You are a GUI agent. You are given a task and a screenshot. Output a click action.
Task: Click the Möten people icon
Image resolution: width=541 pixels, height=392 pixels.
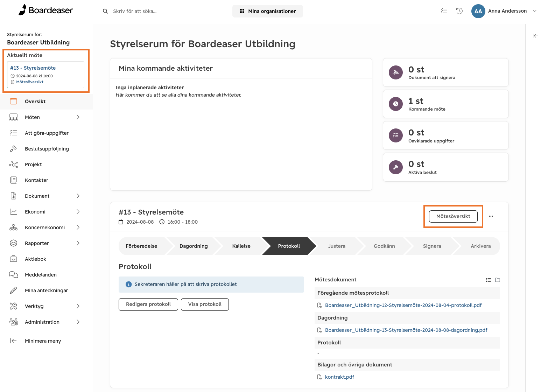click(14, 117)
